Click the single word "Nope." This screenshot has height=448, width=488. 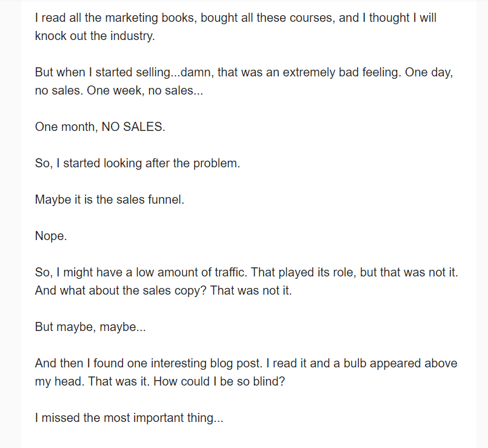coord(51,236)
